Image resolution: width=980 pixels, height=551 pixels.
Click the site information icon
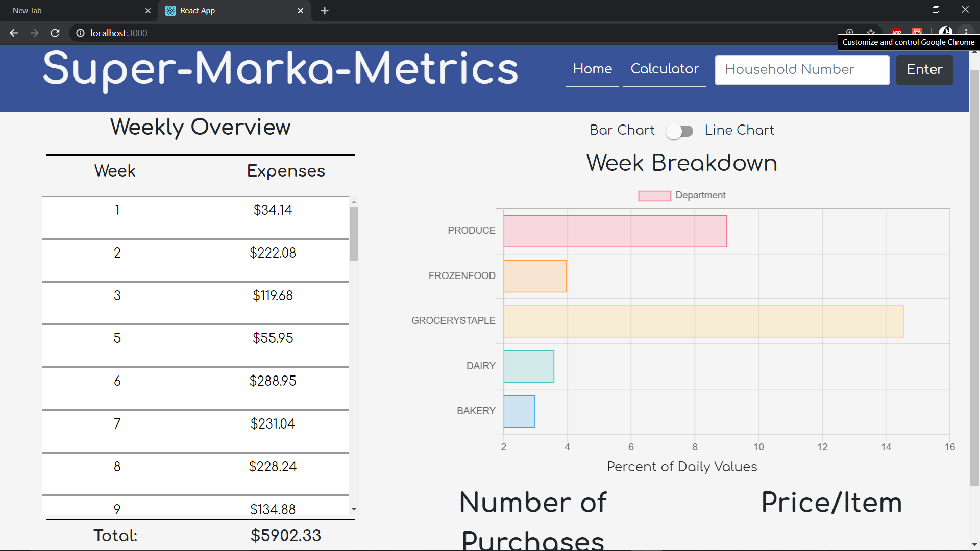[x=80, y=33]
